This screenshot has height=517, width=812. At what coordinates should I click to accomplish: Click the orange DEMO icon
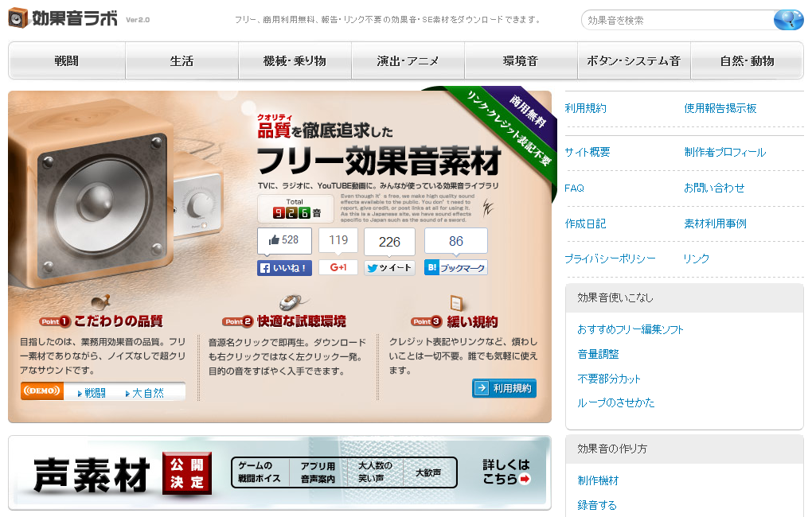[42, 391]
